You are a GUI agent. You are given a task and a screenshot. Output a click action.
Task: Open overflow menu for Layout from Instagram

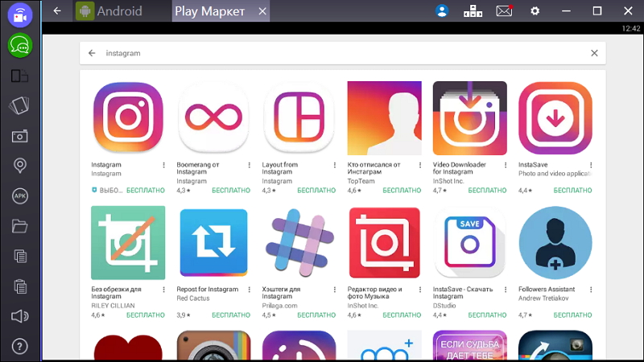click(x=335, y=165)
